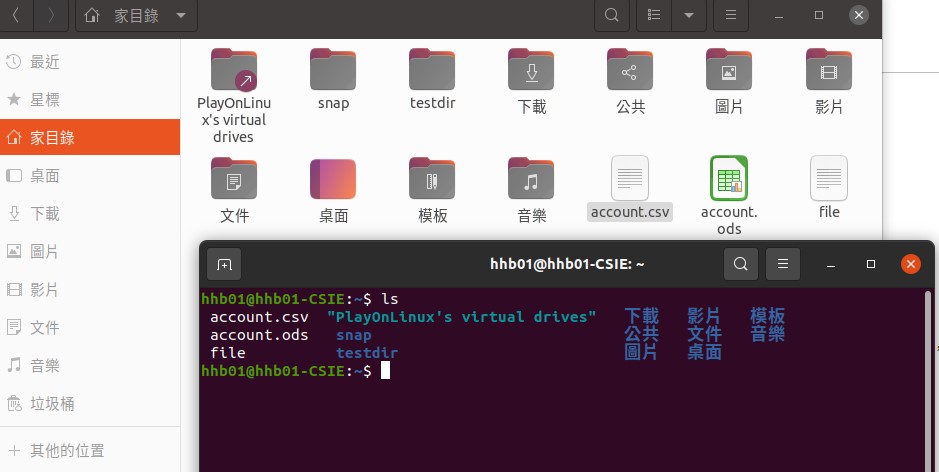The image size is (939, 472).
Task: Select the testdir folder icon
Action: click(432, 69)
